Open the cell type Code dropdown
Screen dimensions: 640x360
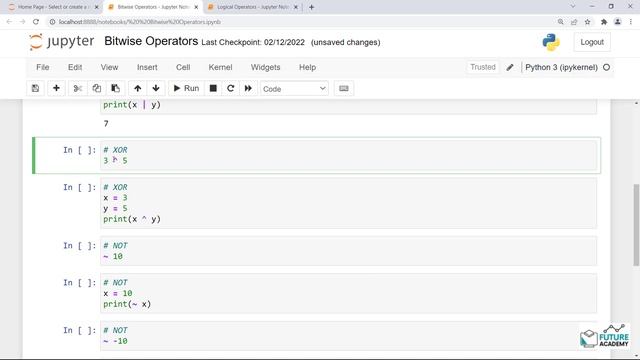pyautogui.click(x=294, y=89)
